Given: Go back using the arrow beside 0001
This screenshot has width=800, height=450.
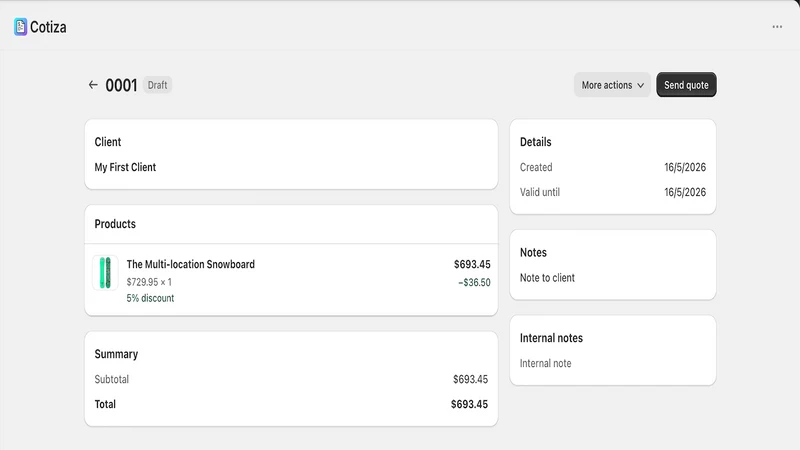Looking at the screenshot, I should pyautogui.click(x=93, y=85).
